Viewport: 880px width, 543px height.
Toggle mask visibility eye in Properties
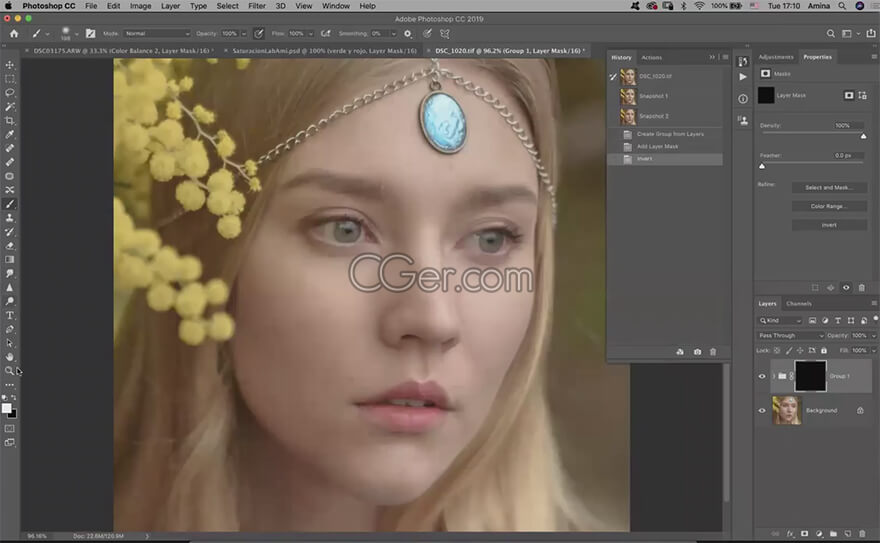coord(846,288)
